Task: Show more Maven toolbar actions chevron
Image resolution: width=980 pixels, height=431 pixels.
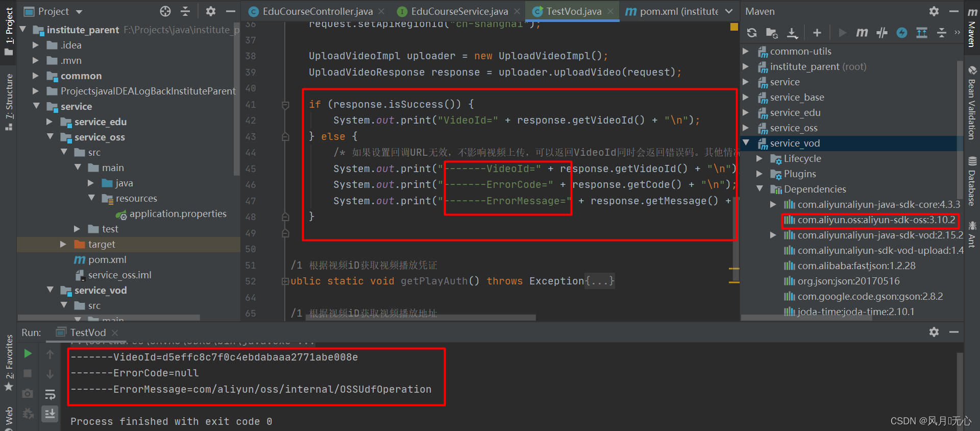Action: pyautogui.click(x=957, y=32)
